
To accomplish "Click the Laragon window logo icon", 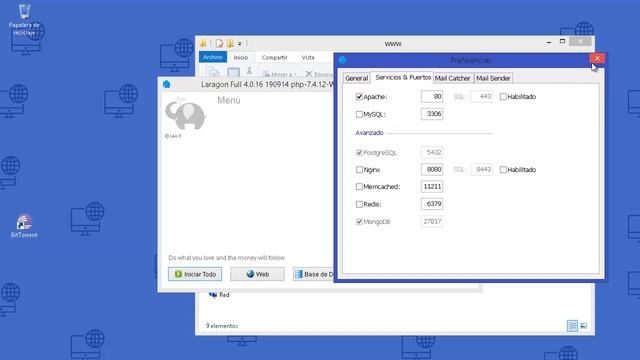I will [166, 84].
